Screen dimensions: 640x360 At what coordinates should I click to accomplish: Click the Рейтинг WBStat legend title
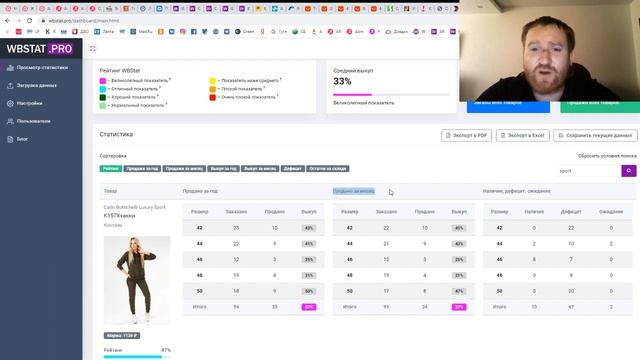pyautogui.click(x=120, y=71)
